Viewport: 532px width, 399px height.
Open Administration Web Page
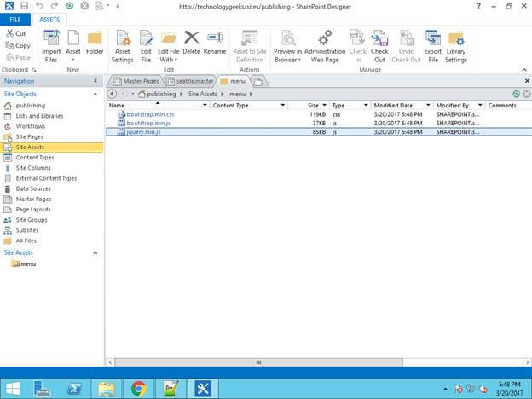pyautogui.click(x=325, y=46)
